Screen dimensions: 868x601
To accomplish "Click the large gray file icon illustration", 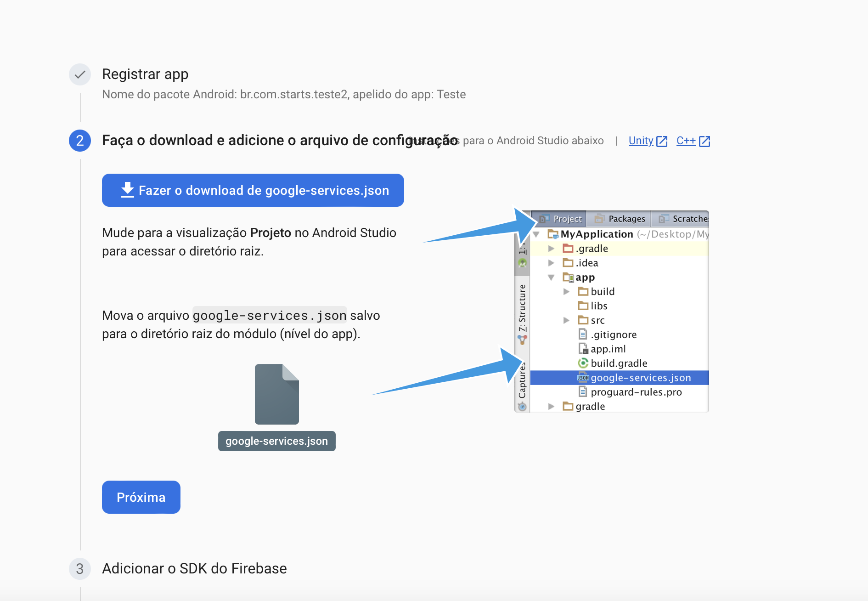I will pyautogui.click(x=277, y=394).
